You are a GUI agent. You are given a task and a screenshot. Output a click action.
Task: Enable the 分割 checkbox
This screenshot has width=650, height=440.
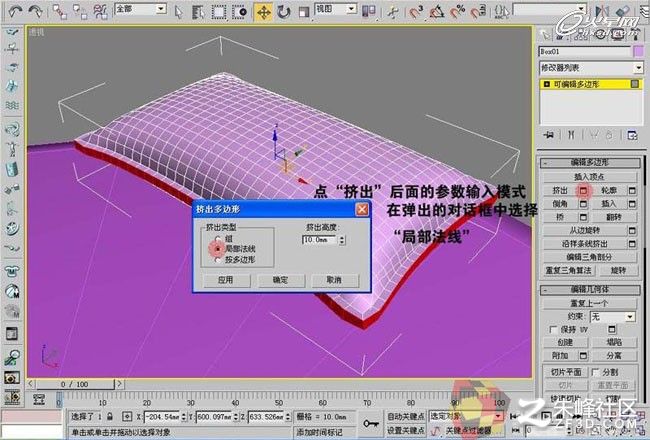(595, 372)
